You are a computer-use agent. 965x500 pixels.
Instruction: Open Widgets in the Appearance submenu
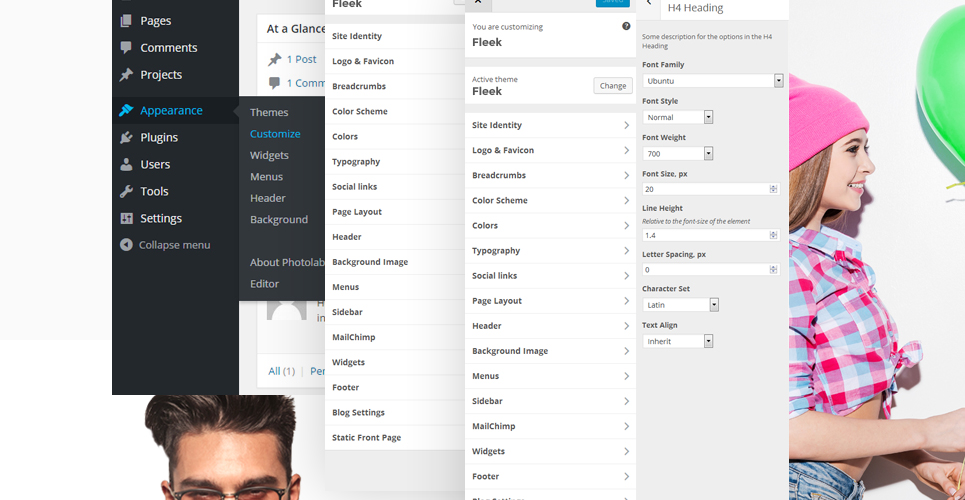pyautogui.click(x=269, y=155)
